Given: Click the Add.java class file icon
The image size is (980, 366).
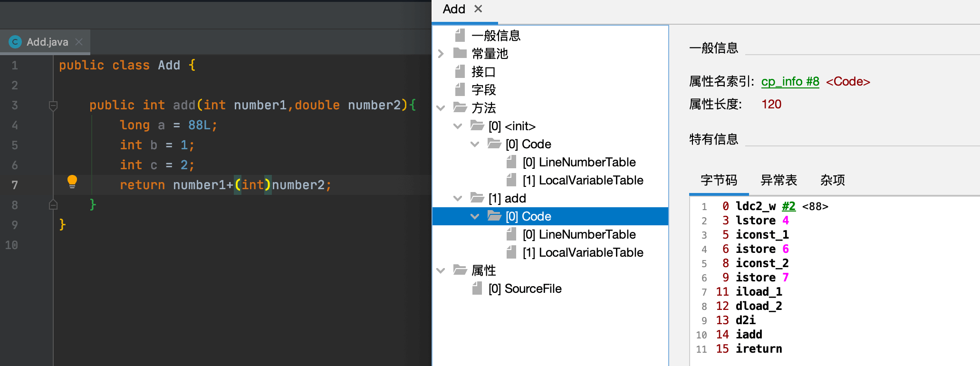Looking at the screenshot, I should click(x=15, y=42).
